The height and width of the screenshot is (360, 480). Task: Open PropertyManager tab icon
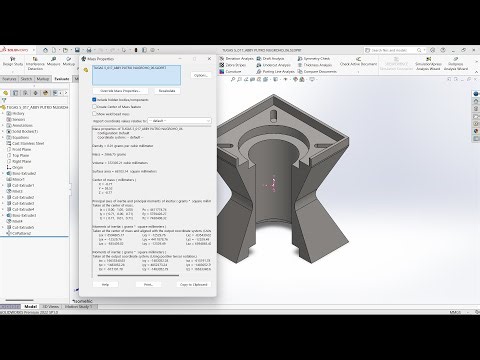coord(15,93)
